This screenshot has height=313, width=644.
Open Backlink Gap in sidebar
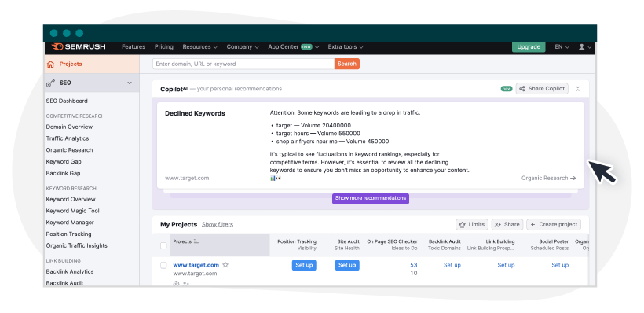(x=64, y=173)
